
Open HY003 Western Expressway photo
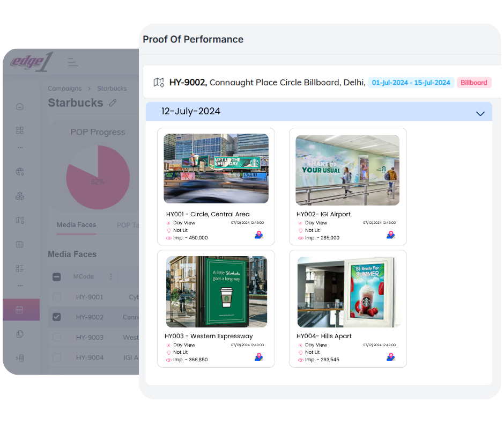216,291
